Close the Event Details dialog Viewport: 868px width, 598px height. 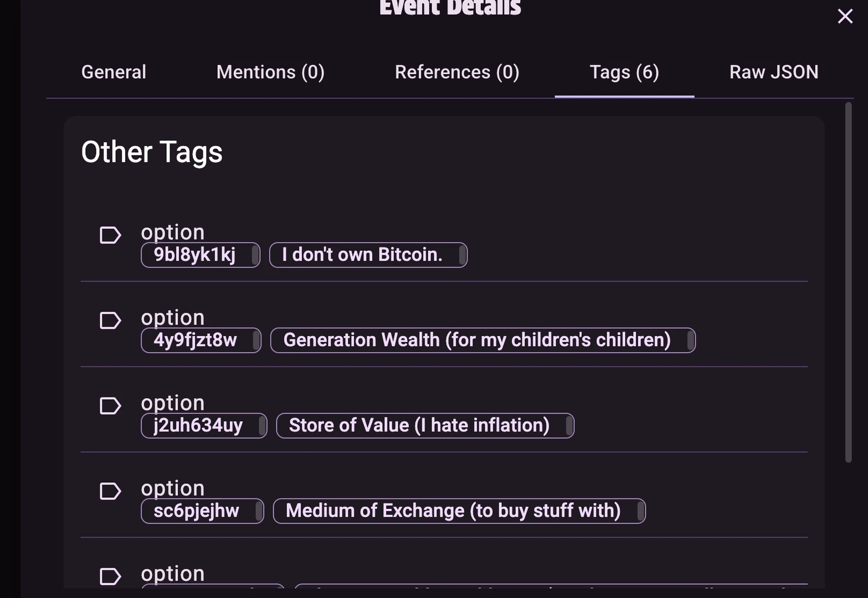pyautogui.click(x=845, y=16)
